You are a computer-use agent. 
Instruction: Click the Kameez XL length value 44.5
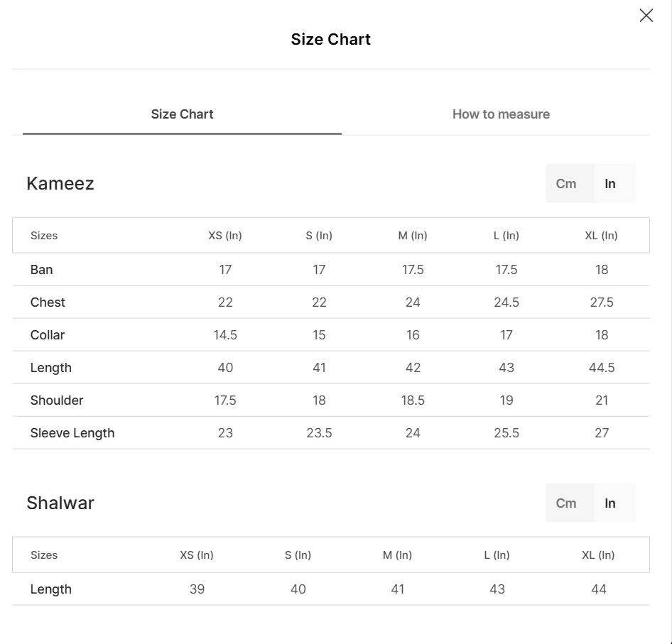602,368
